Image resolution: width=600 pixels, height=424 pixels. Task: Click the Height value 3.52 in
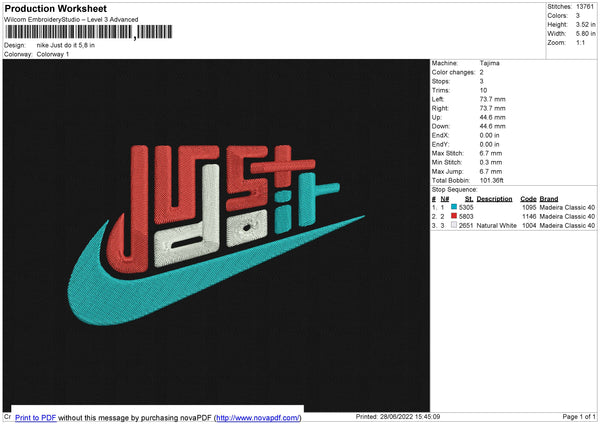(x=585, y=24)
